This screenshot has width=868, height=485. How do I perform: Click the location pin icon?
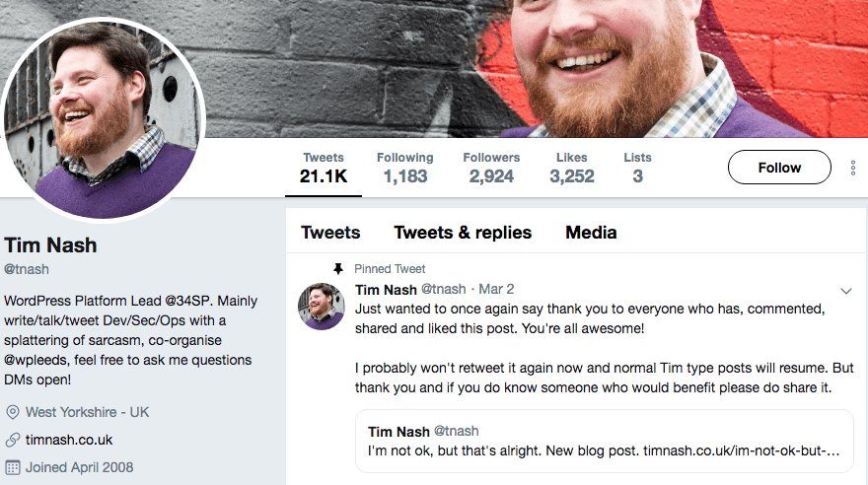[13, 412]
